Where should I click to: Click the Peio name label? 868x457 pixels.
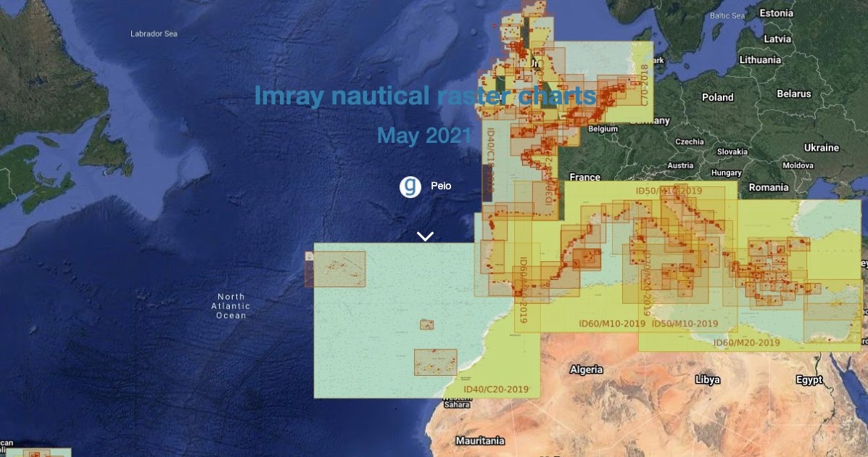click(440, 186)
